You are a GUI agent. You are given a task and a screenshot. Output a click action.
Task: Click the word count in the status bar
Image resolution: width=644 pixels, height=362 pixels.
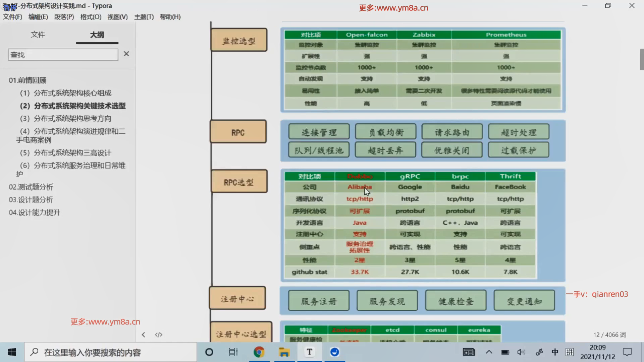click(x=609, y=335)
